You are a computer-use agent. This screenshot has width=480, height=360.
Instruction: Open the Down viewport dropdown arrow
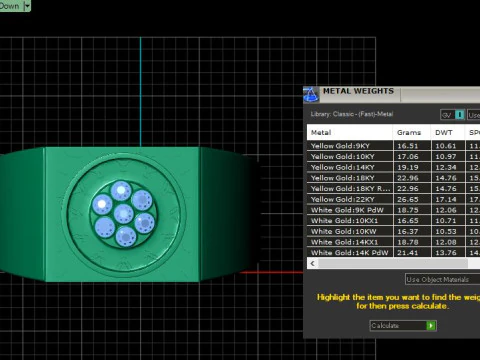[x=27, y=6]
